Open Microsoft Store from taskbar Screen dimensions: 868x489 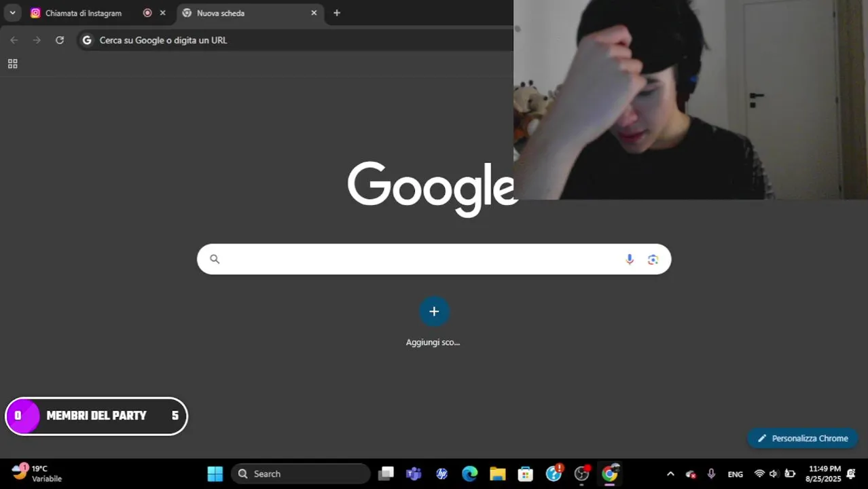point(526,473)
